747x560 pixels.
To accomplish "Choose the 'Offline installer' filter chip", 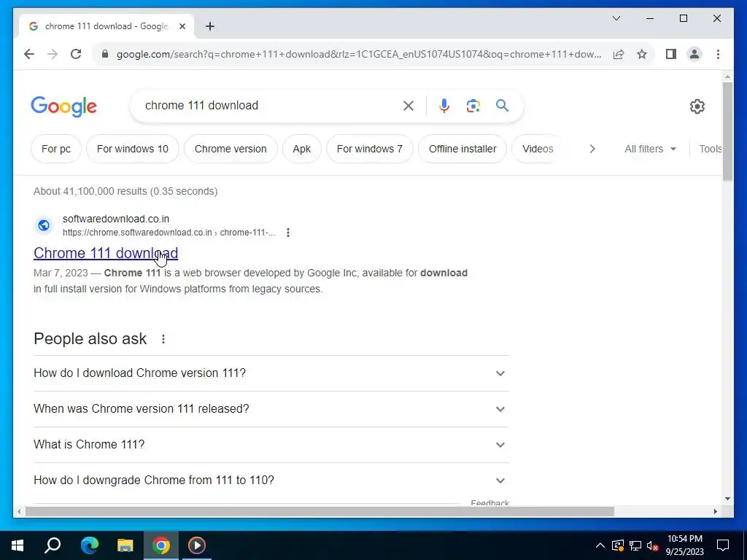I will click(x=462, y=149).
